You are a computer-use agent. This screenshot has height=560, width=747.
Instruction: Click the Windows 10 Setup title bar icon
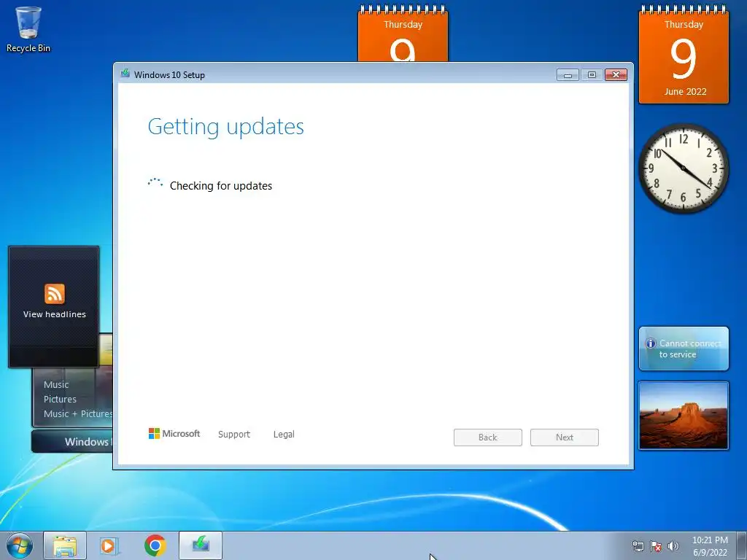point(125,74)
